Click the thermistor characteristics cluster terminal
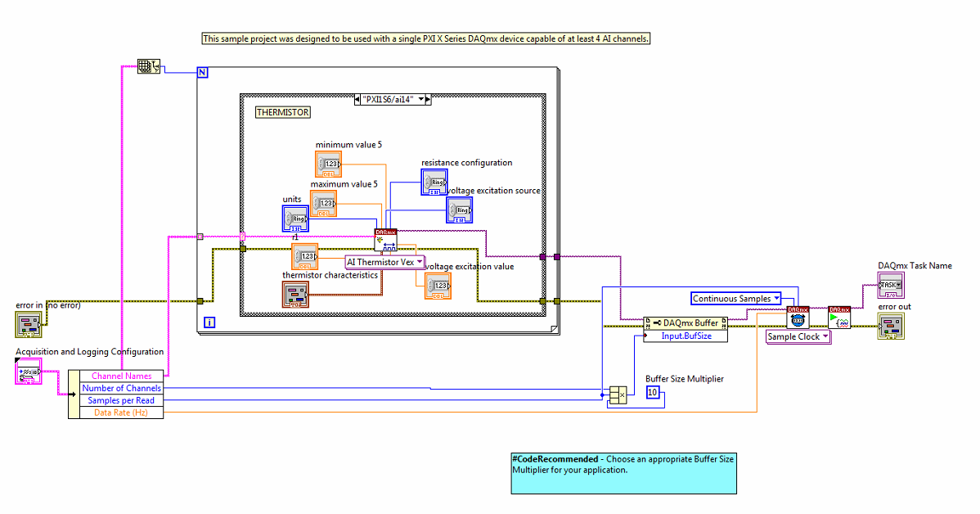 point(295,295)
